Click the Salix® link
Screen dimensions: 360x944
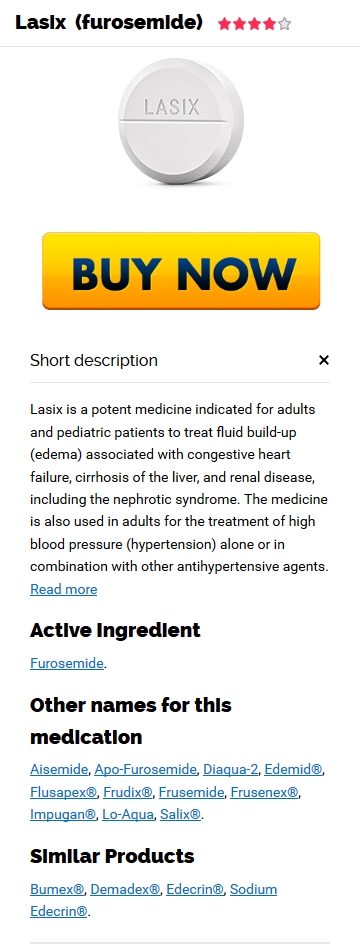(x=181, y=815)
